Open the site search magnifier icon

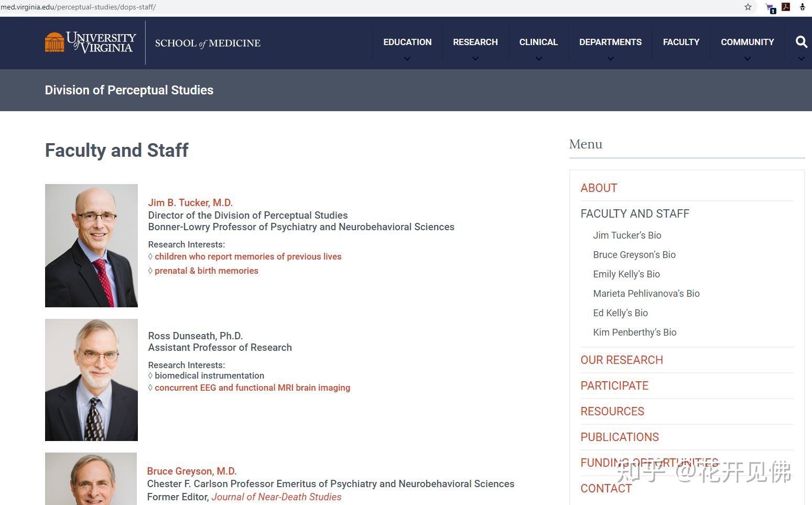coord(801,42)
